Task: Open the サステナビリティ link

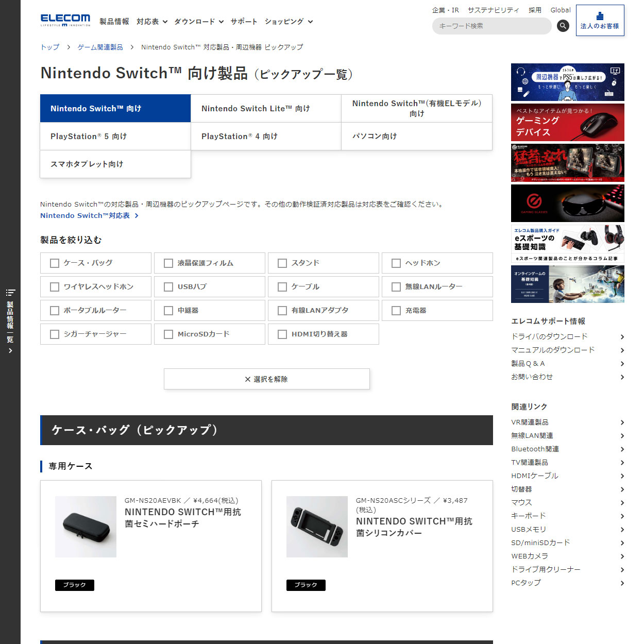Action: click(494, 10)
